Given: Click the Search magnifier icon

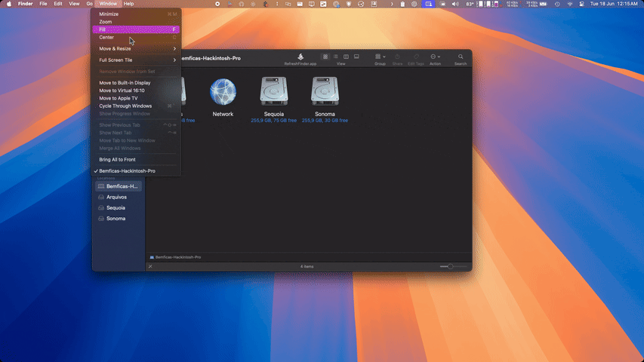Looking at the screenshot, I should (461, 57).
